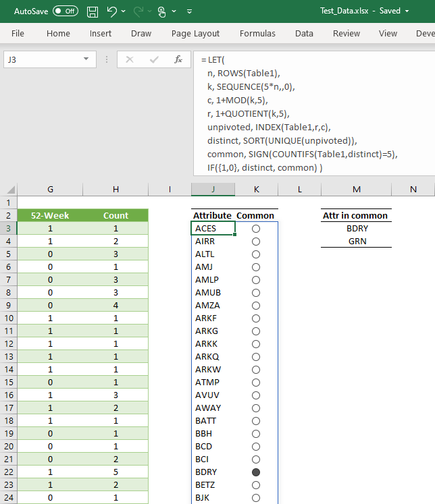The height and width of the screenshot is (504, 435).
Task: Select the ARKW cell
Action: [x=213, y=370]
